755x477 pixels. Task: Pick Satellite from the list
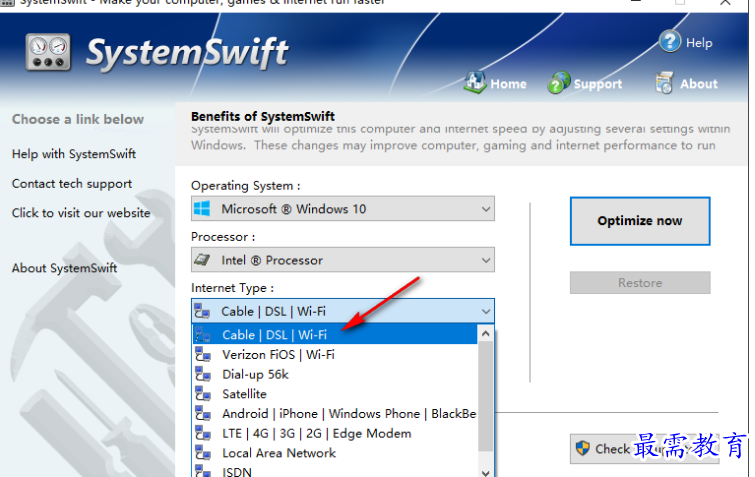pyautogui.click(x=335, y=394)
